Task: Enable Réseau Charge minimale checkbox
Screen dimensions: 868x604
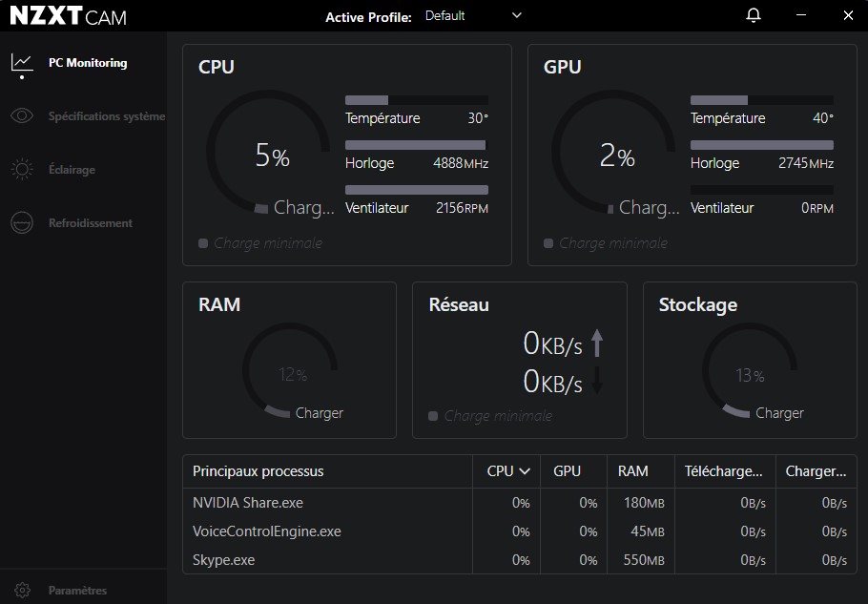Action: [x=433, y=416]
